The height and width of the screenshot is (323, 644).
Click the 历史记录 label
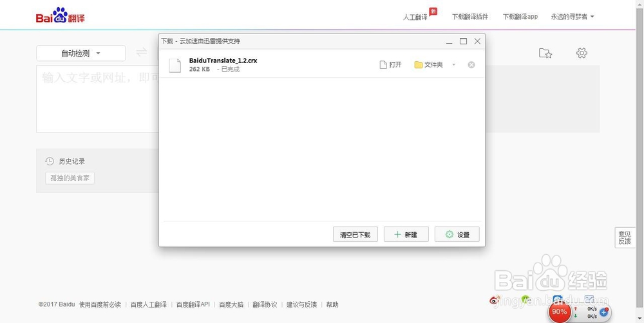click(x=72, y=161)
